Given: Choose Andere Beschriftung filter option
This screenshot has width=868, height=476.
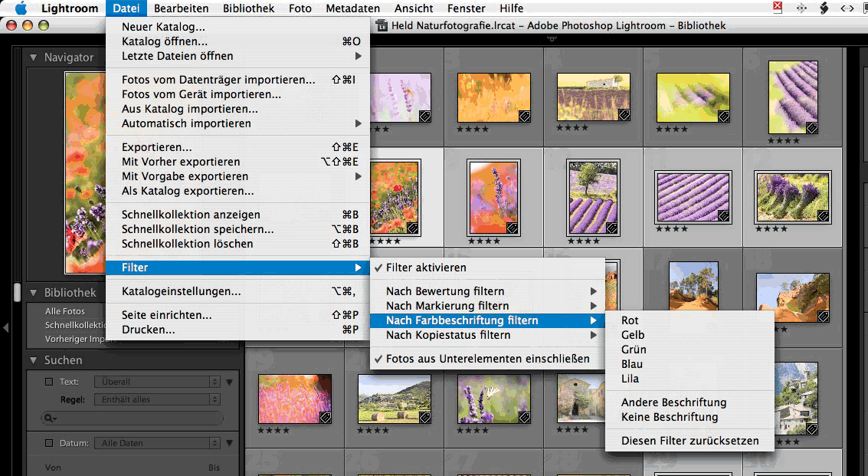Looking at the screenshot, I should (x=689, y=402).
